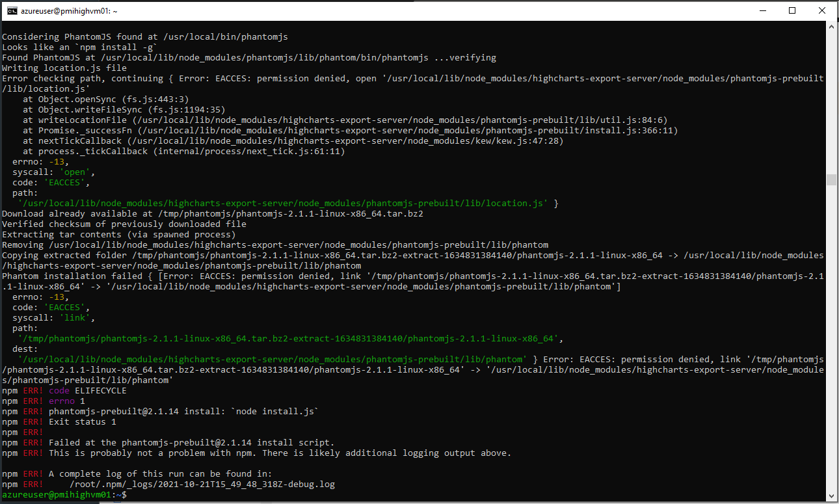Click the terminal icon in the title bar

point(12,10)
